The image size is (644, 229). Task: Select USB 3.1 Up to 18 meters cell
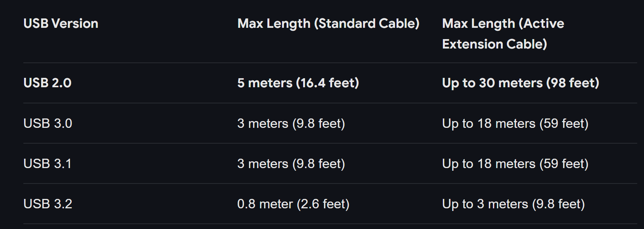coord(515,164)
